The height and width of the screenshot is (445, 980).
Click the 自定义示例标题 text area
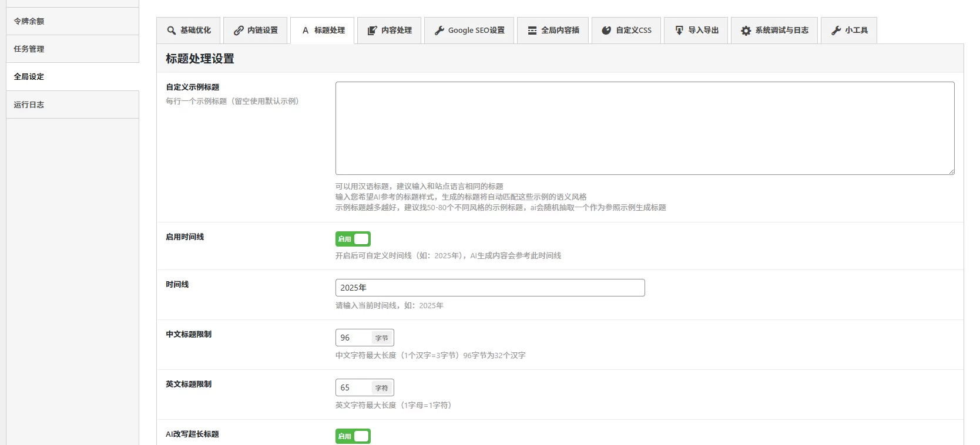coord(645,128)
